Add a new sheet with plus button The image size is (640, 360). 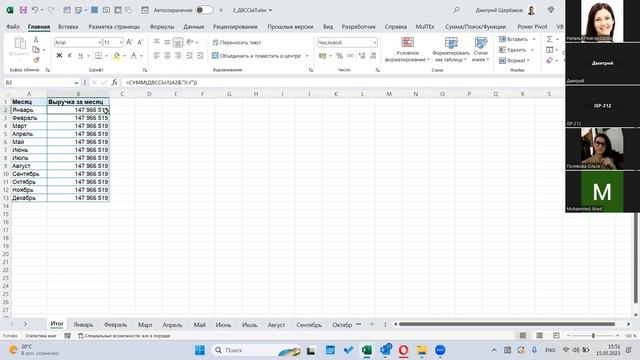tap(371, 324)
